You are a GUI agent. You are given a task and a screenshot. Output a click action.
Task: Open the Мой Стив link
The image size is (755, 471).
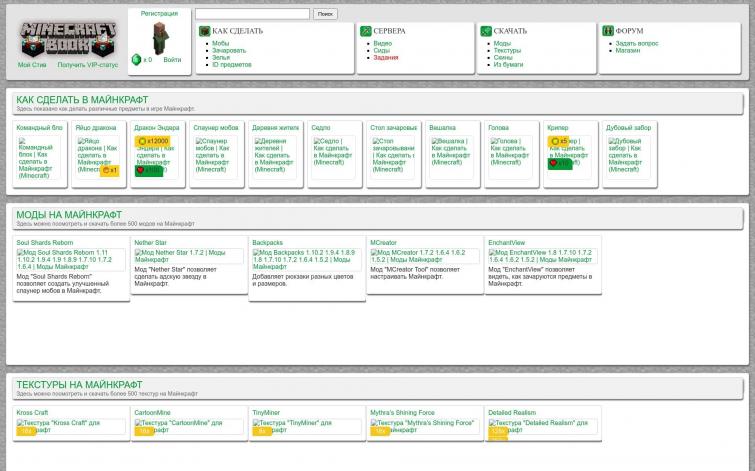click(32, 65)
